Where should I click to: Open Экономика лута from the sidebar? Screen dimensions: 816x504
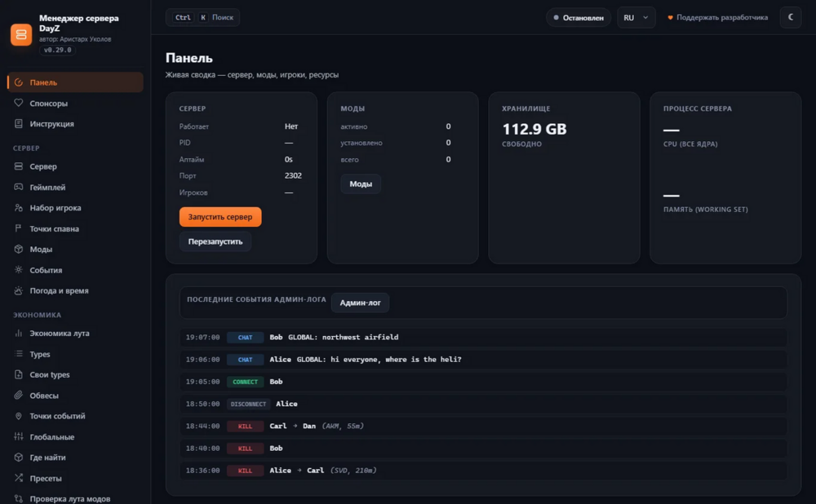click(75, 334)
